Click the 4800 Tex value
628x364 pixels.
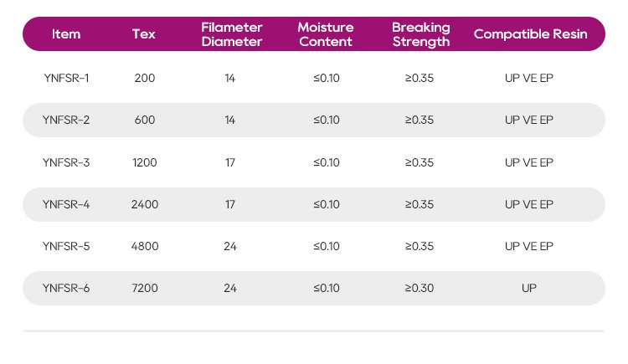coord(145,246)
